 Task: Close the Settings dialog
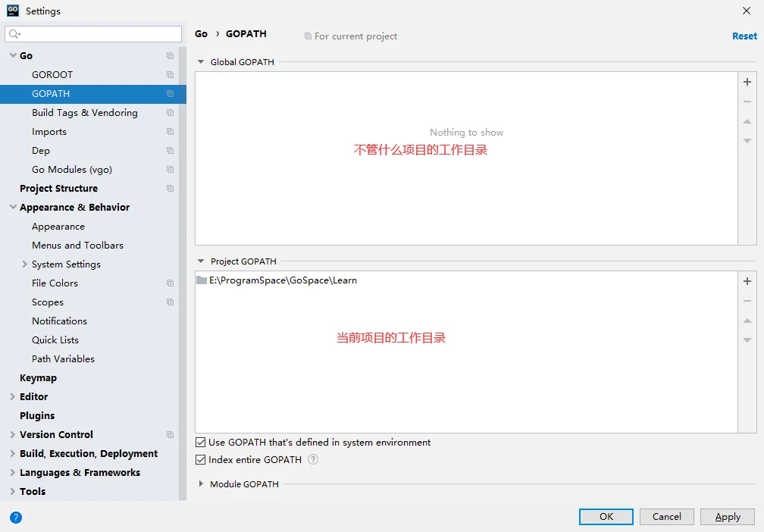(746, 11)
